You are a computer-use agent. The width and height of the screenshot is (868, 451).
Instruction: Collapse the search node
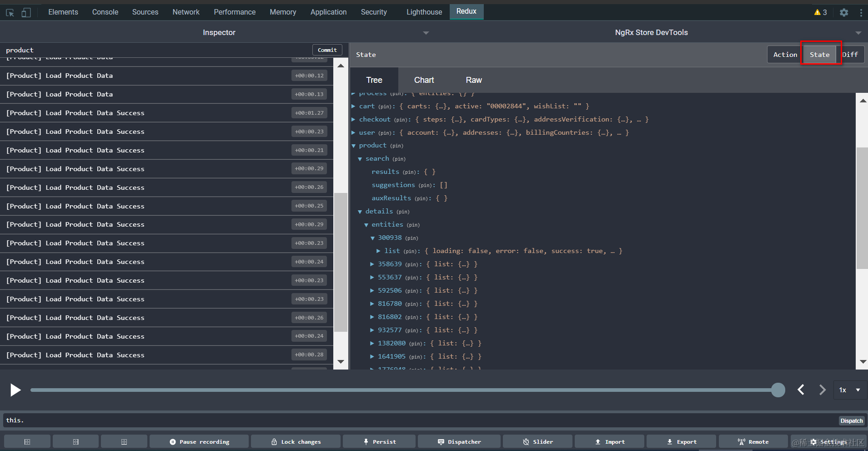tap(360, 159)
